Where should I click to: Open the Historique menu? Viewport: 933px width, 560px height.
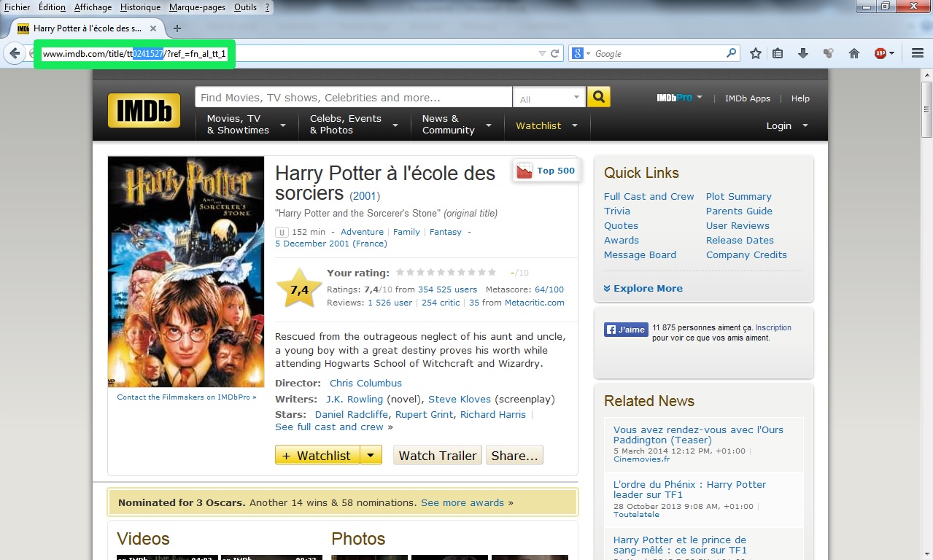pyautogui.click(x=140, y=7)
